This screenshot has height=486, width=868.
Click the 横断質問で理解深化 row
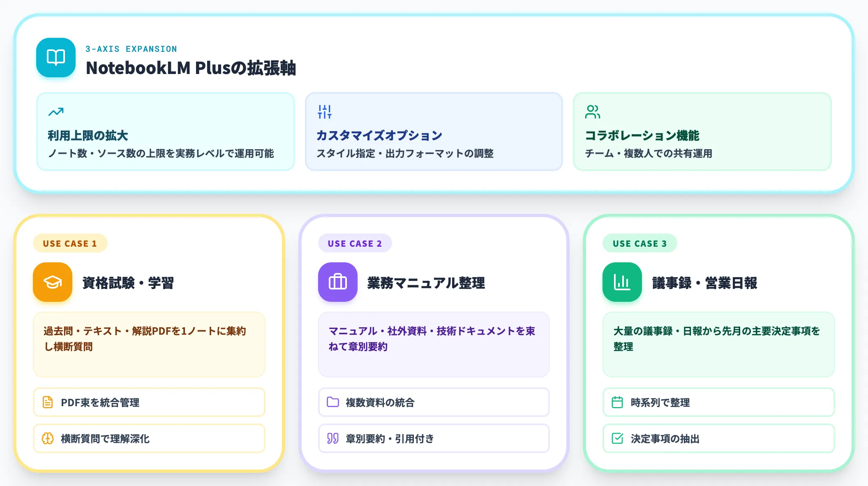pyautogui.click(x=149, y=438)
